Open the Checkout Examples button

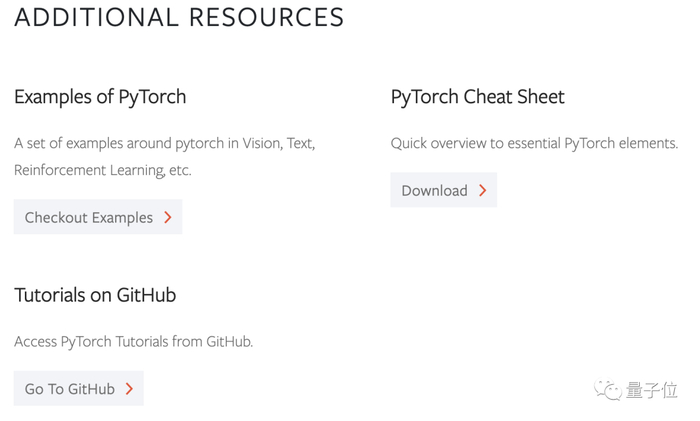(97, 217)
